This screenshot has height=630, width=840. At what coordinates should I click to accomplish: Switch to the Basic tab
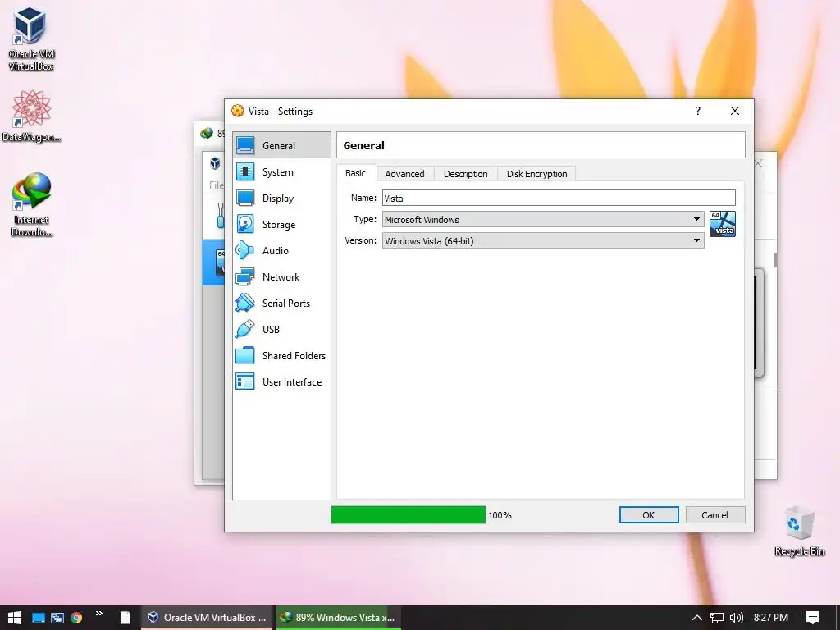[356, 173]
